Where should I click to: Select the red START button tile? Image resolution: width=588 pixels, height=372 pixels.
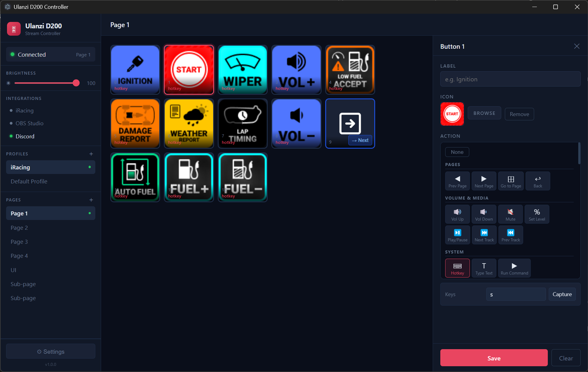tap(189, 70)
